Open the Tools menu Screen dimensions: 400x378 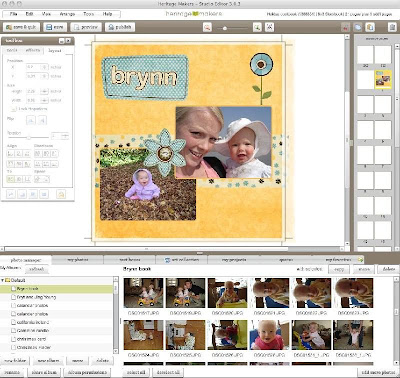(x=89, y=14)
